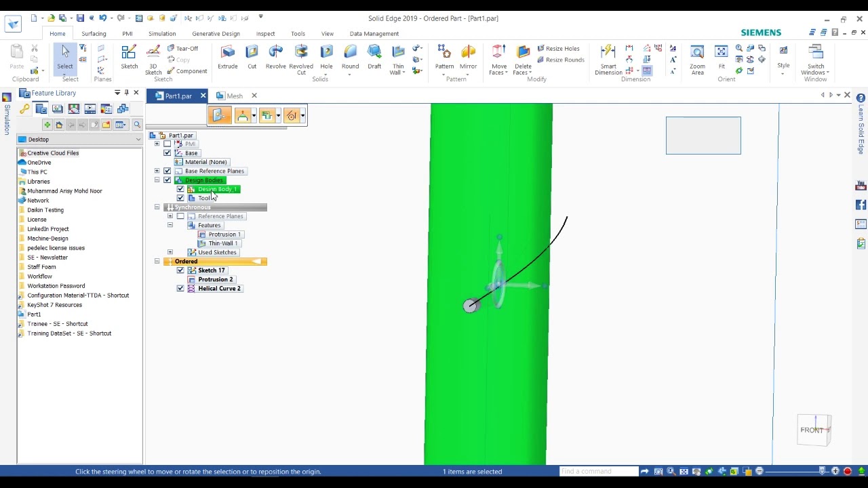The width and height of the screenshot is (868, 488).
Task: Select Protrusion 1 in the feature tree
Action: click(224, 235)
